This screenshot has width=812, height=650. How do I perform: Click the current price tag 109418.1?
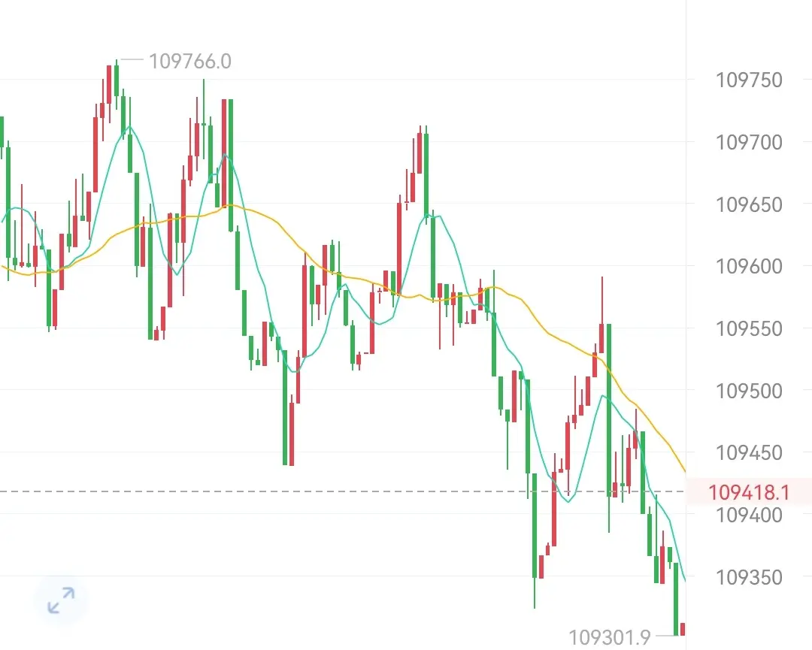pyautogui.click(x=748, y=491)
